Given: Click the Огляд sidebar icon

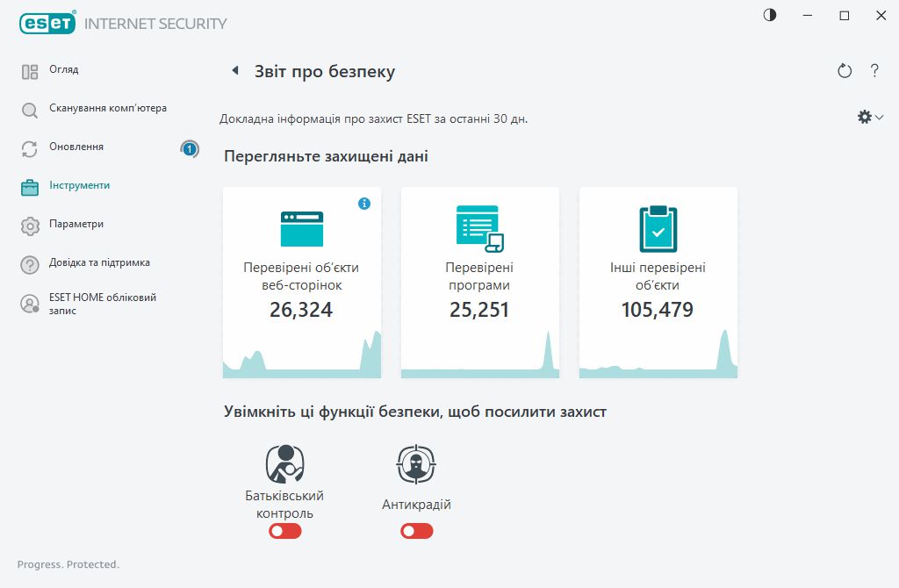Looking at the screenshot, I should point(30,72).
